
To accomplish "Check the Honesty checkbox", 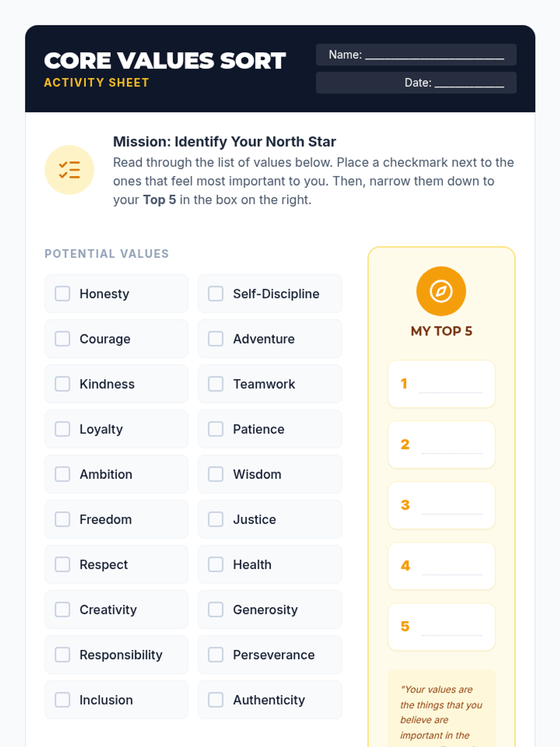I will click(63, 294).
